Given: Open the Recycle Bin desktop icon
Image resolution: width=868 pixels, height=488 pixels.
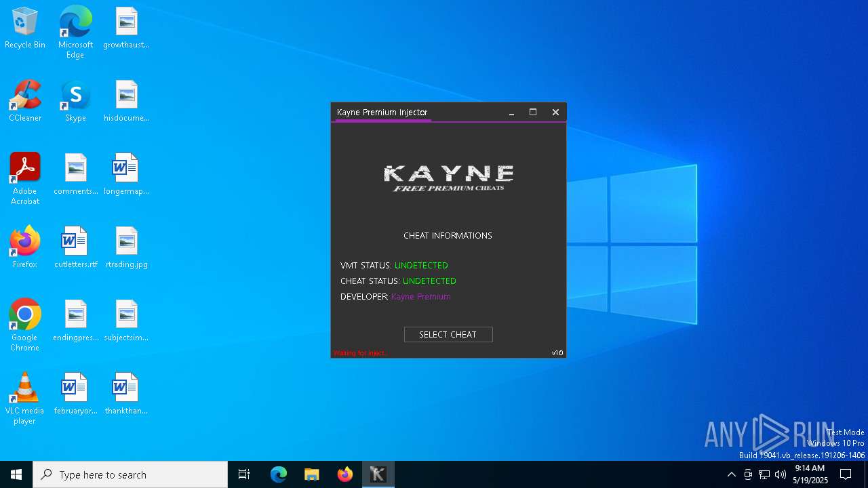Looking at the screenshot, I should click(x=25, y=28).
